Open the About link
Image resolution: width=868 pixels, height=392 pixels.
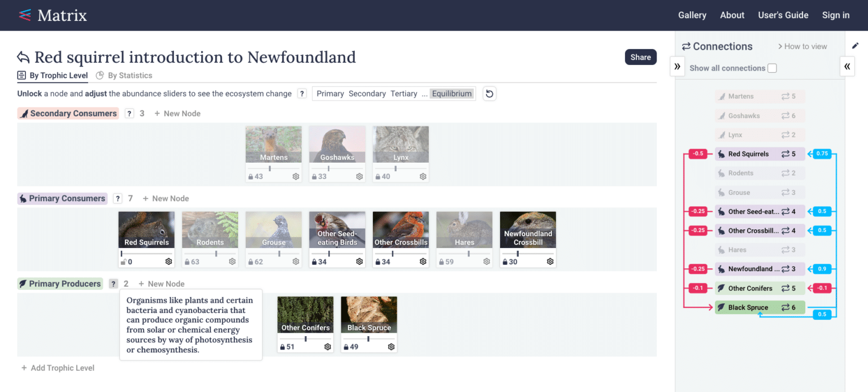[x=732, y=15]
